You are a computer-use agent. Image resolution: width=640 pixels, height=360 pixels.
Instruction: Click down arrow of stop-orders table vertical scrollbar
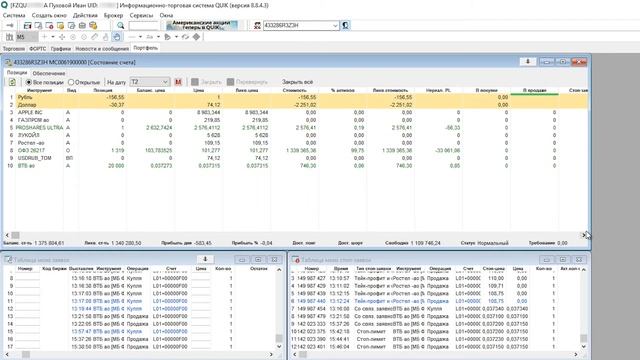coord(584,347)
